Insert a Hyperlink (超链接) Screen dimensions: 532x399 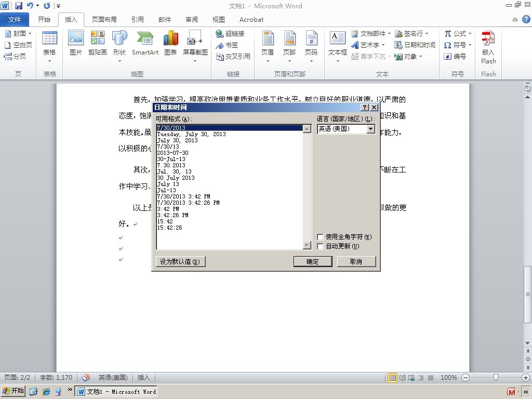tap(230, 34)
